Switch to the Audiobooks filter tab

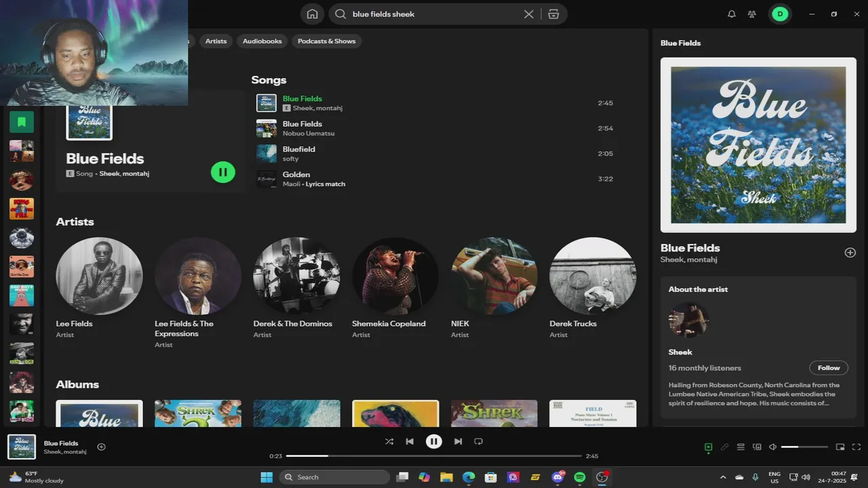(262, 41)
